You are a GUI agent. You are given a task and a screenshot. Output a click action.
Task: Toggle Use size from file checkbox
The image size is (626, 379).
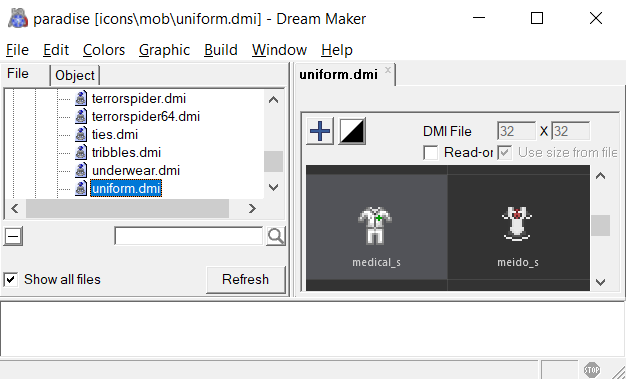(505, 153)
